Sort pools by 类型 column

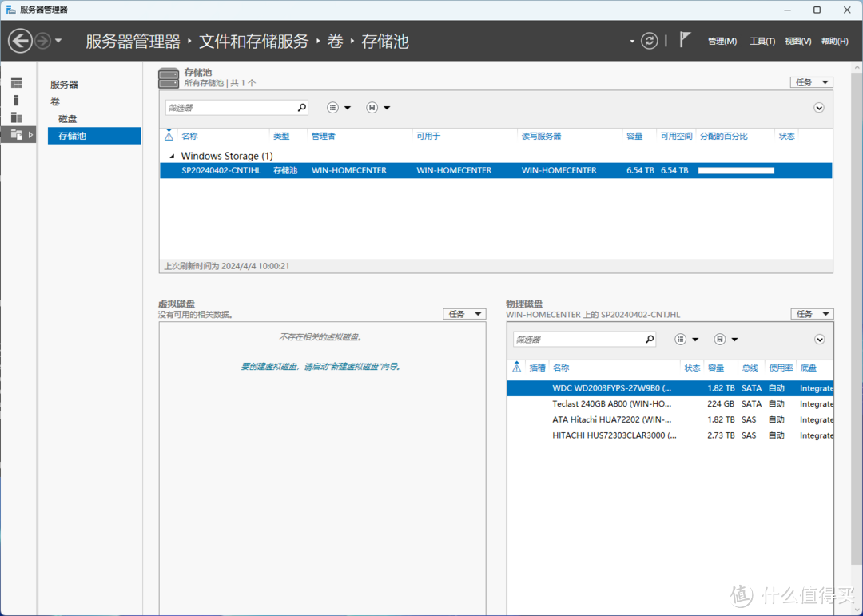click(x=281, y=136)
